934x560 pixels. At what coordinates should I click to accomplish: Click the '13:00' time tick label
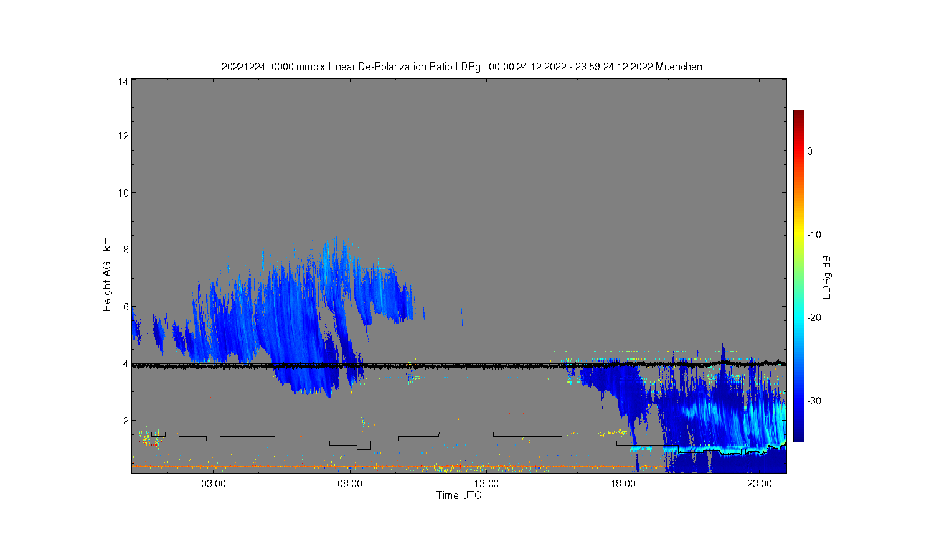[486, 484]
